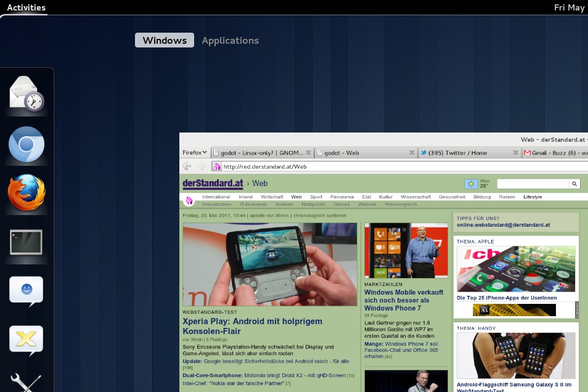This screenshot has height=392, width=588.
Task: Launch Chromium from the dash
Action: point(27,144)
